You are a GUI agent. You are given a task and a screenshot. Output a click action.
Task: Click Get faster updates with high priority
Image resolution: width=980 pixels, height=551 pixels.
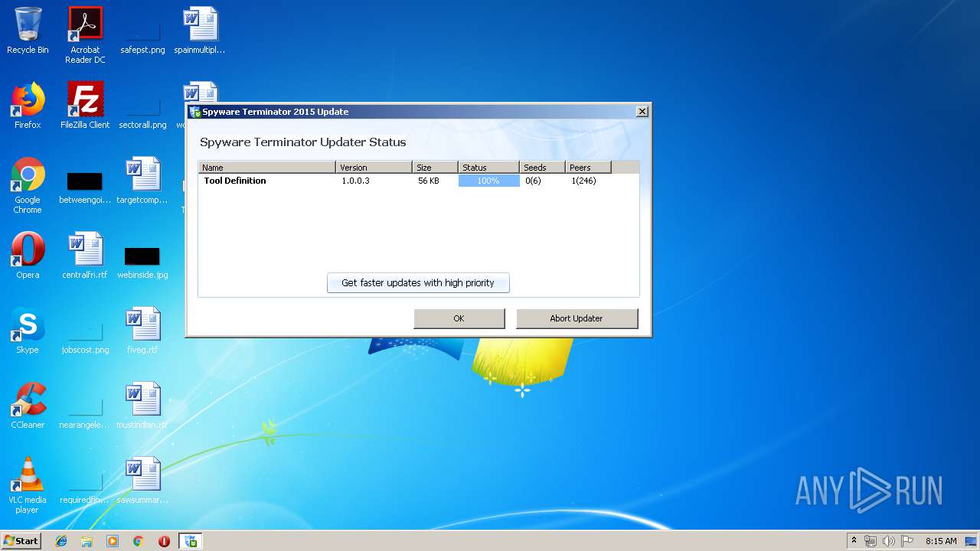(x=418, y=283)
